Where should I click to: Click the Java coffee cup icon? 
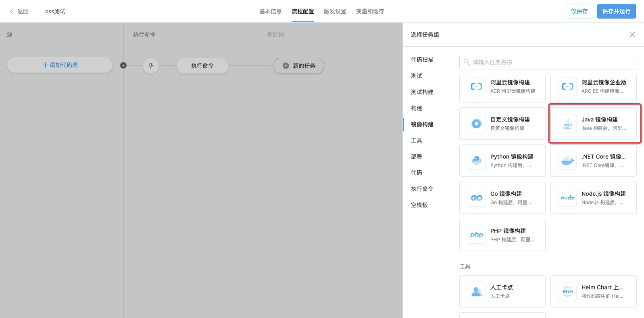pos(568,123)
